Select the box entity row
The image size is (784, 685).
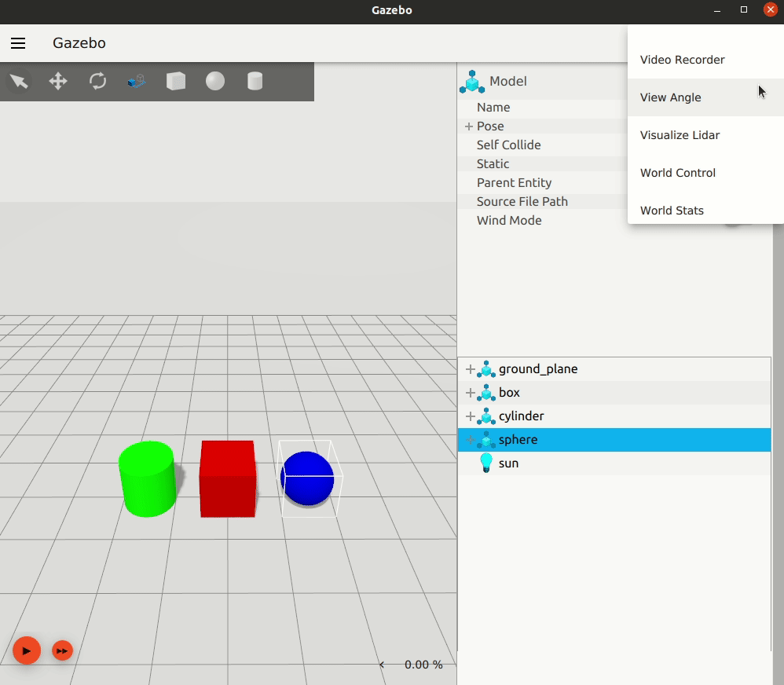pyautogui.click(x=614, y=393)
